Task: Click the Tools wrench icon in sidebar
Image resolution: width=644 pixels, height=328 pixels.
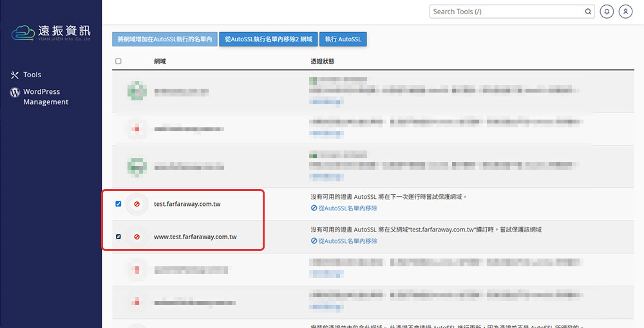Action: 15,75
